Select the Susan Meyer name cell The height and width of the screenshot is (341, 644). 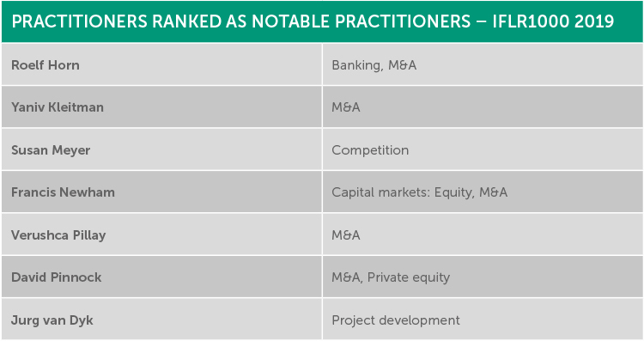[x=161, y=149]
